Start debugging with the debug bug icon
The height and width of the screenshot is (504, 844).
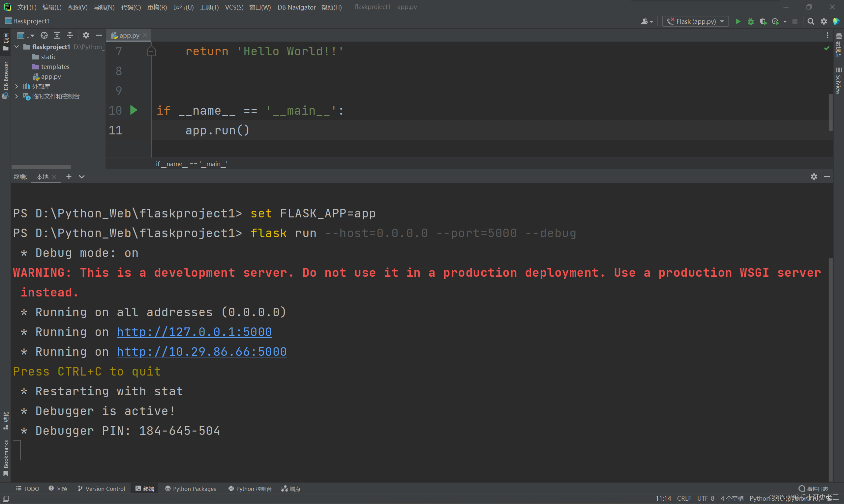tap(750, 21)
